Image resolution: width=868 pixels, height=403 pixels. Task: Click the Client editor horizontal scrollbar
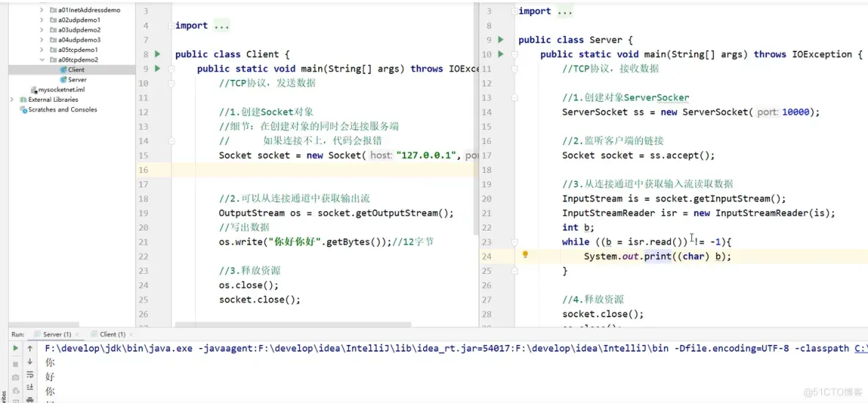293,325
